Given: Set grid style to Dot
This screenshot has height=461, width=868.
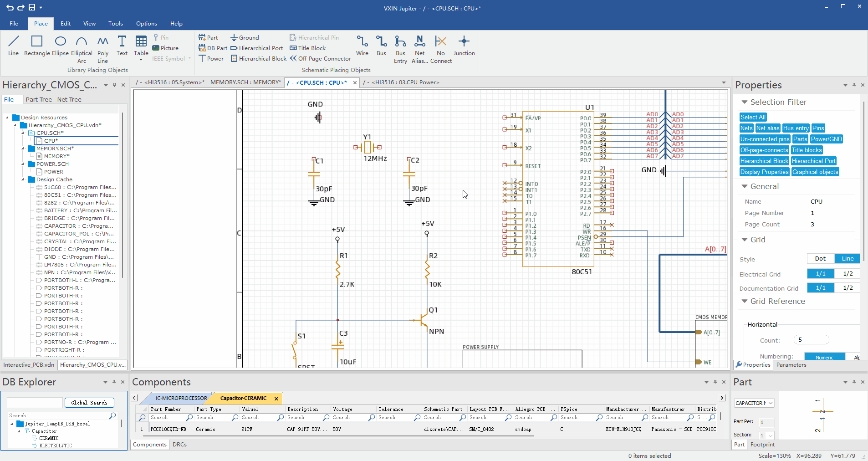Looking at the screenshot, I should (x=820, y=259).
